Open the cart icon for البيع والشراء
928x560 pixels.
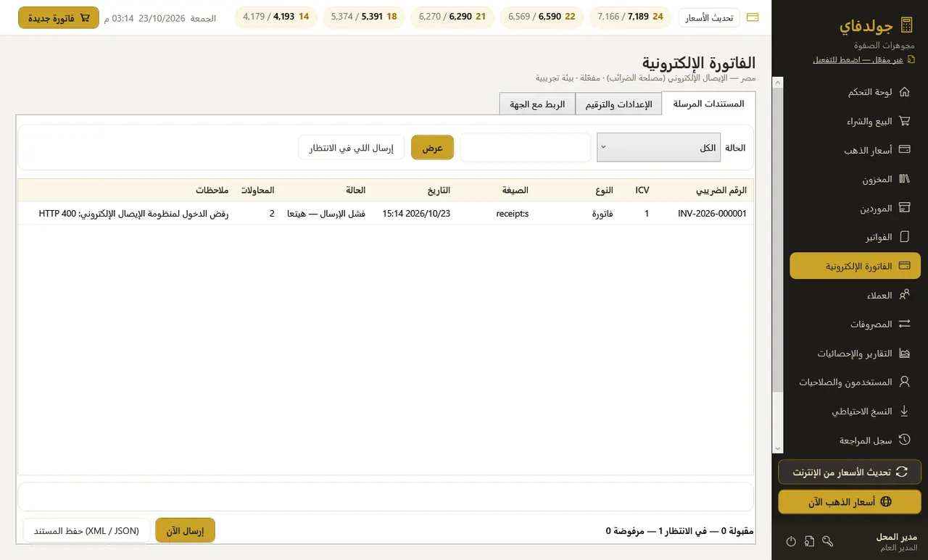[904, 121]
